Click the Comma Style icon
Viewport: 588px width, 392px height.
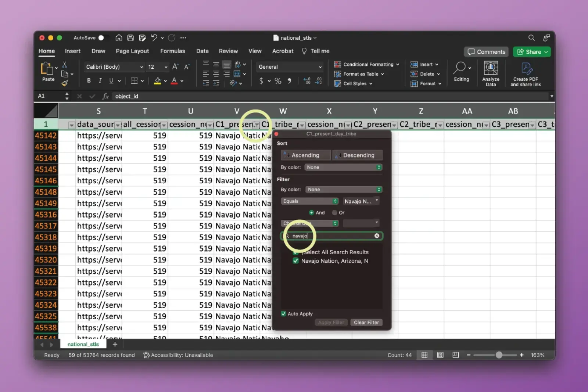pyautogui.click(x=289, y=81)
